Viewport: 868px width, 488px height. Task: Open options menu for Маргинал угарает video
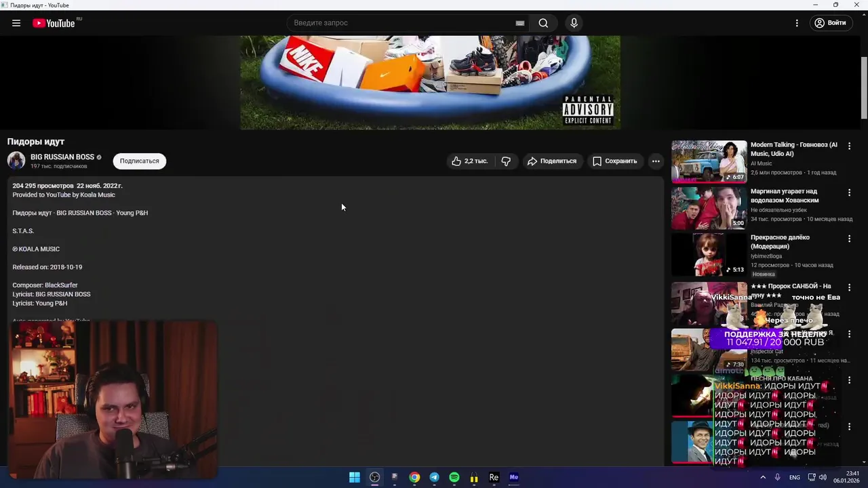click(x=849, y=192)
